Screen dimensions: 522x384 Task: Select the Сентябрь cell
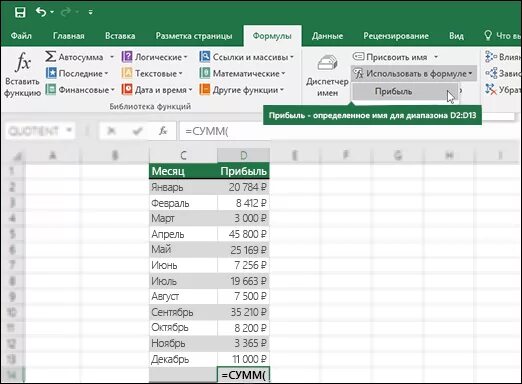(183, 312)
